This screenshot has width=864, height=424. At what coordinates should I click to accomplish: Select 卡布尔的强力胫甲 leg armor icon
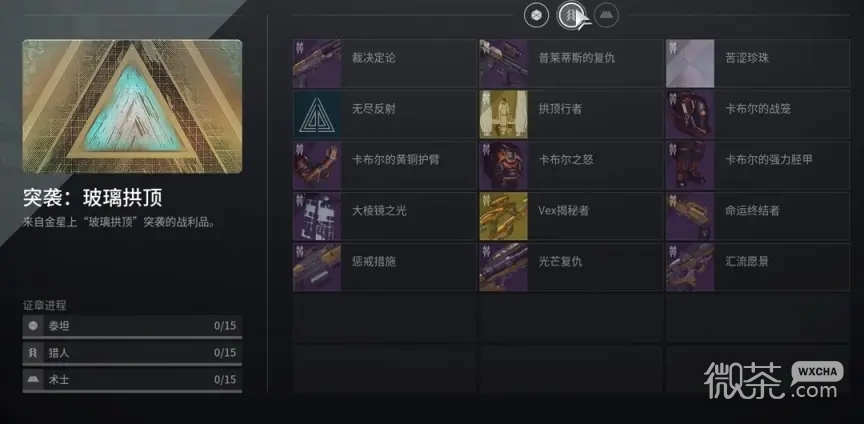pos(690,165)
